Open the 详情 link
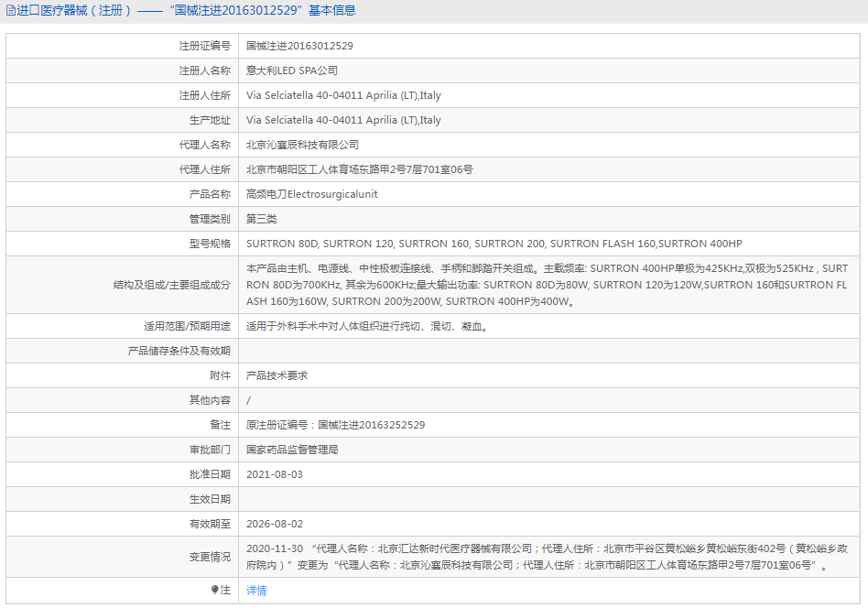The height and width of the screenshot is (608, 868). tap(256, 591)
